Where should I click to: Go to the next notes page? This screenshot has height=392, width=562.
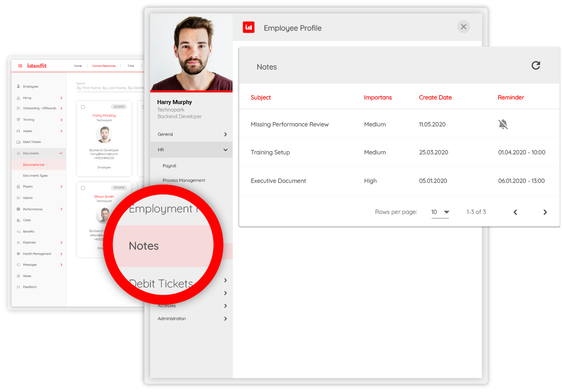pyautogui.click(x=545, y=212)
